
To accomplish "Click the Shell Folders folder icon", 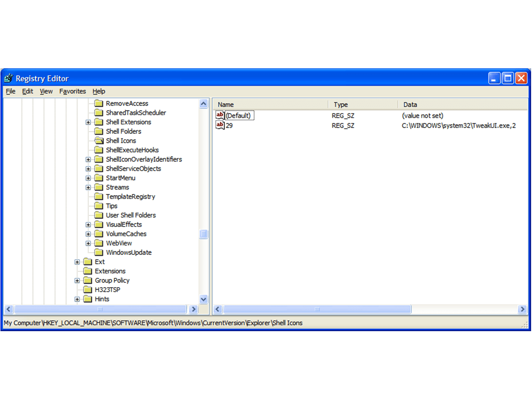I will (x=98, y=131).
